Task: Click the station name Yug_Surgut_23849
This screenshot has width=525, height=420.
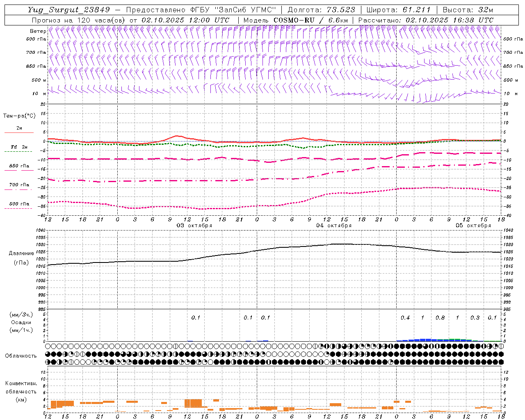Action: [69, 10]
